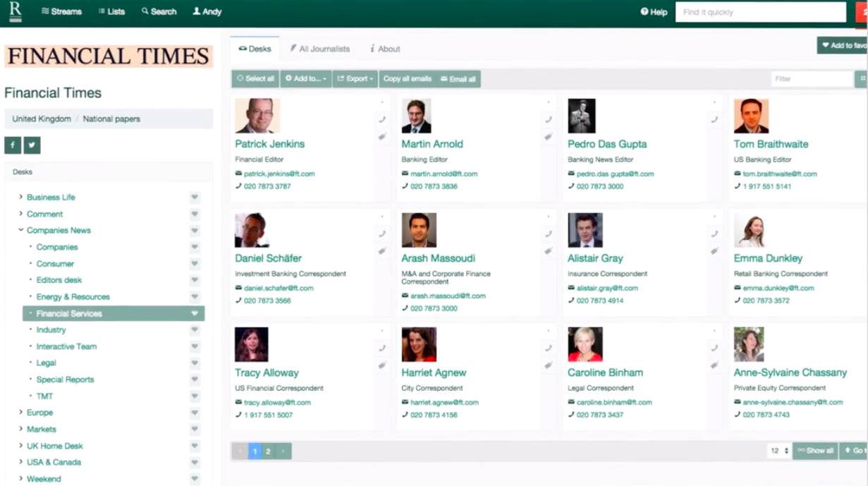
Task: Open Arash Massoudi's profile link
Action: 438,258
